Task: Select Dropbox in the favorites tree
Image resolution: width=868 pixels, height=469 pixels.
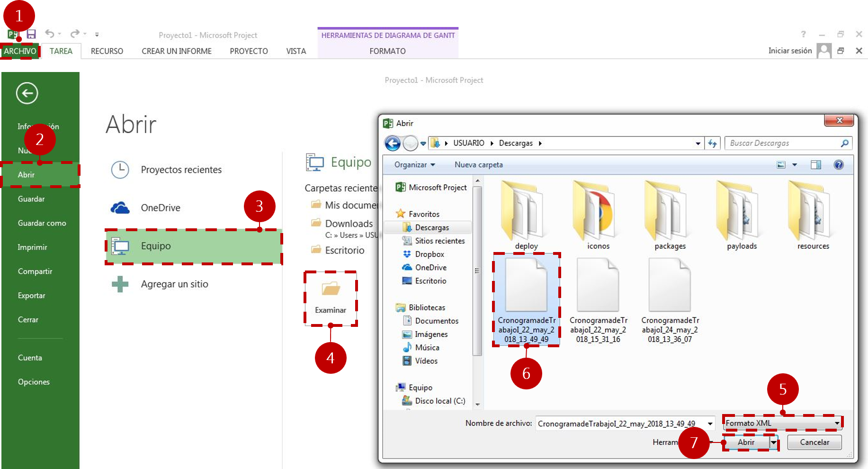Action: coord(430,254)
